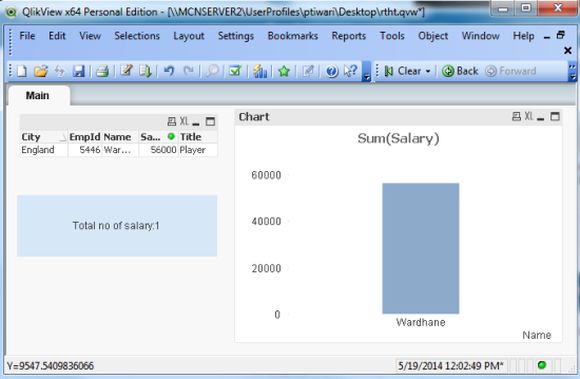Undo the last layout change
The width and height of the screenshot is (580, 379).
[x=169, y=71]
